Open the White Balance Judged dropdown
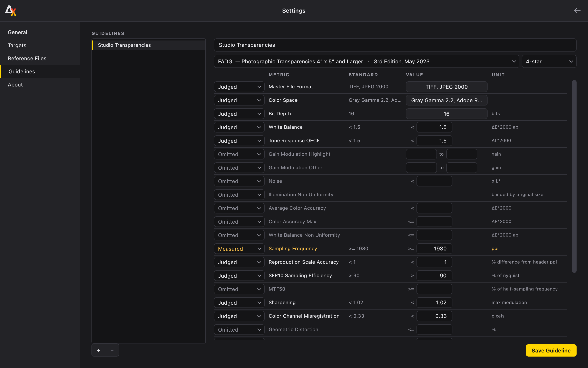 coord(239,127)
